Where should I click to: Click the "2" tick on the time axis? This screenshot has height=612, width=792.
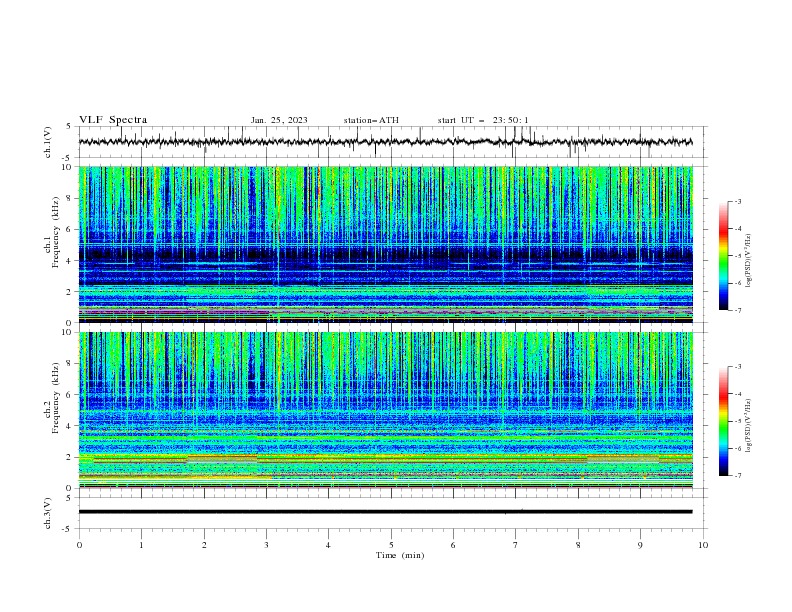pos(204,545)
